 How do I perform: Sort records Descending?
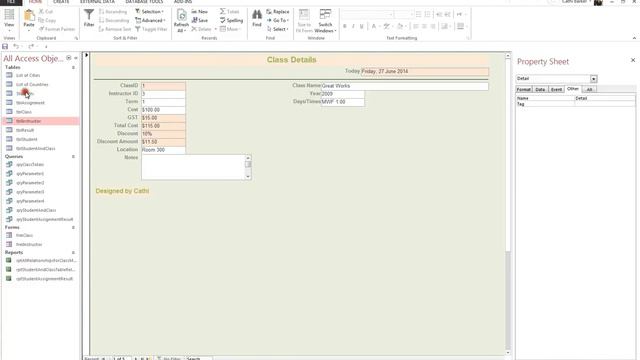pos(114,20)
